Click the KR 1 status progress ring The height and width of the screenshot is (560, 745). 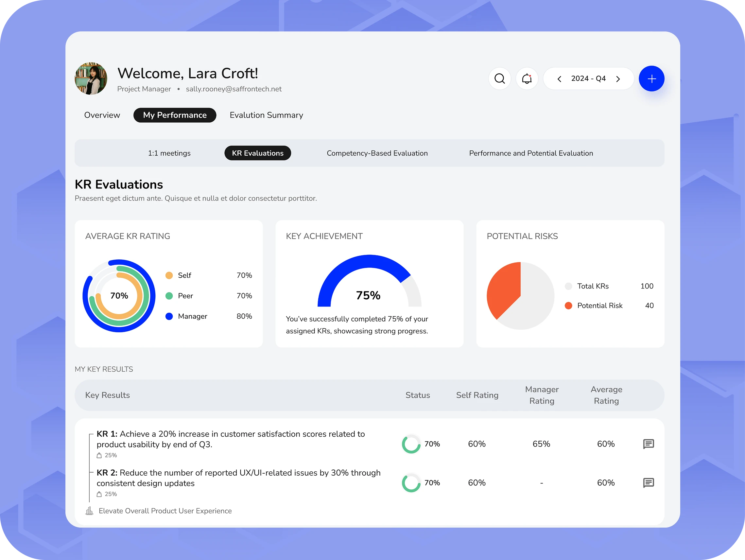(x=411, y=444)
